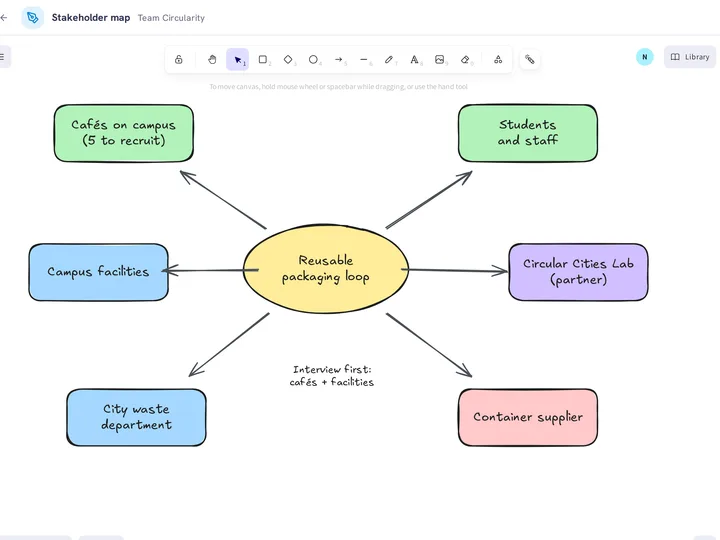Select the Selection arrow tool
Image resolution: width=720 pixels, height=540 pixels.
tap(237, 59)
